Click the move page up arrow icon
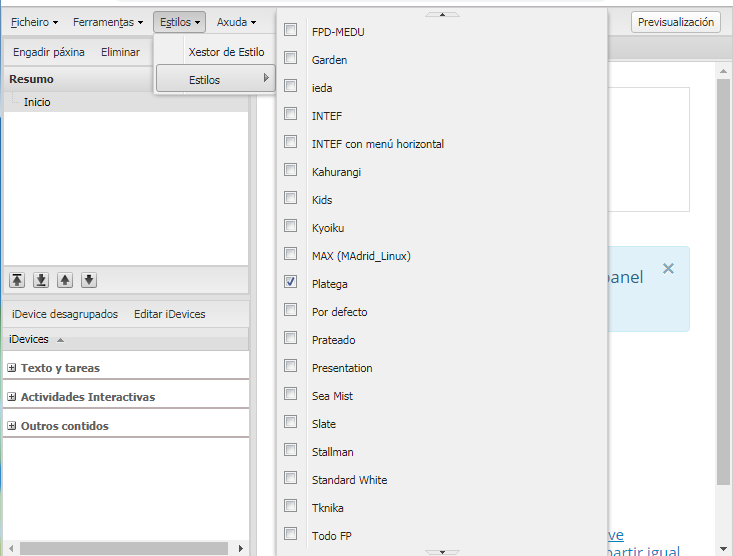This screenshot has height=556, width=733. click(65, 280)
